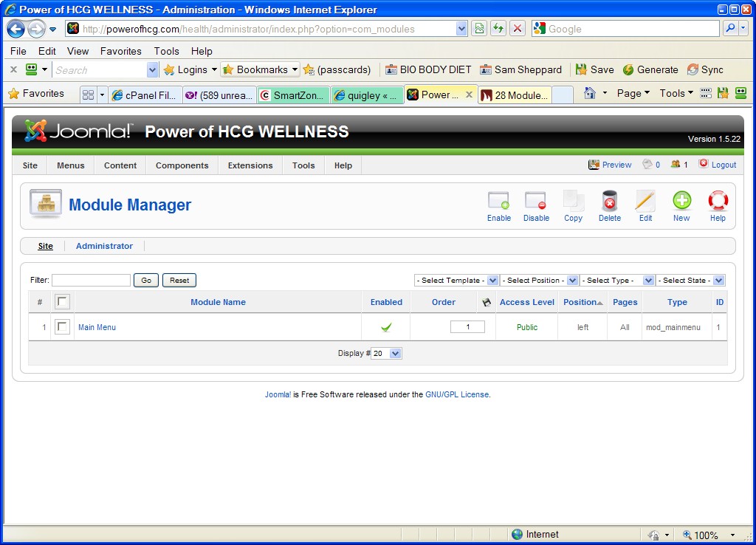Screen dimensions: 756x545
Task: Open the zoom level dropdown arrow
Action: (x=732, y=535)
